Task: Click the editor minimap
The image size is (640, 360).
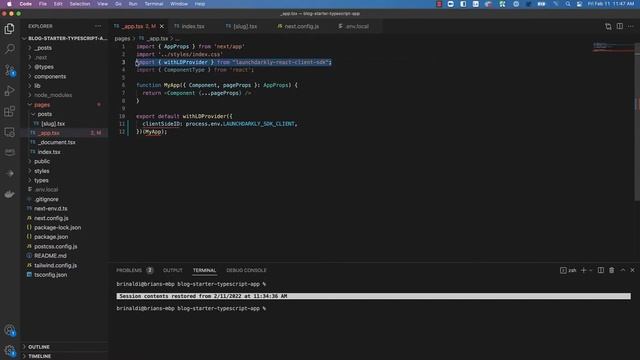Action: (613, 47)
